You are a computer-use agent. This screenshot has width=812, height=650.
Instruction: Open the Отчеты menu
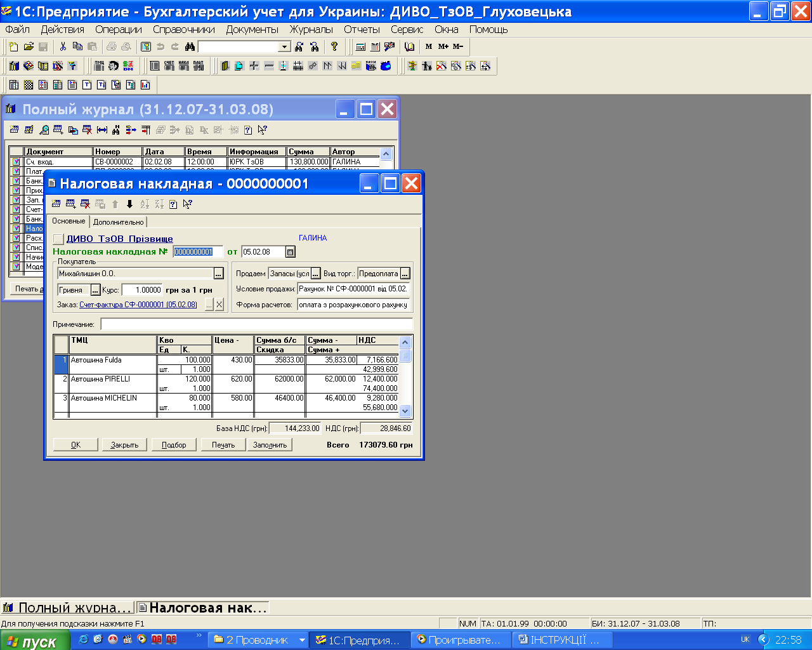coord(362,29)
